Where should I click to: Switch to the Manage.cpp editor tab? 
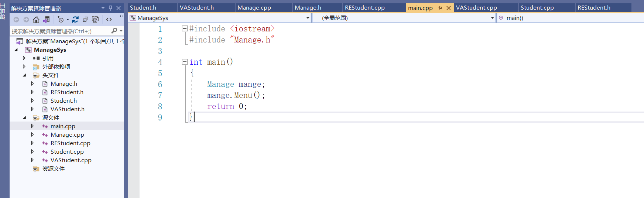[254, 8]
